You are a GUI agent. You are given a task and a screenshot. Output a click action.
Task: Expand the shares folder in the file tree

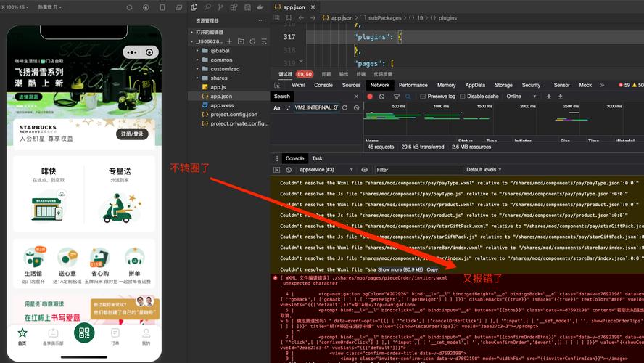(218, 78)
